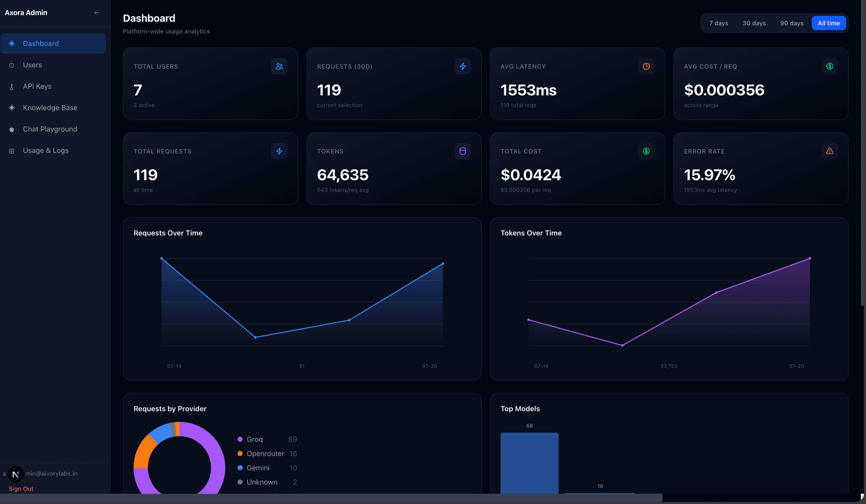Click the Total Users people icon
Image resolution: width=866 pixels, height=504 pixels.
tap(279, 66)
